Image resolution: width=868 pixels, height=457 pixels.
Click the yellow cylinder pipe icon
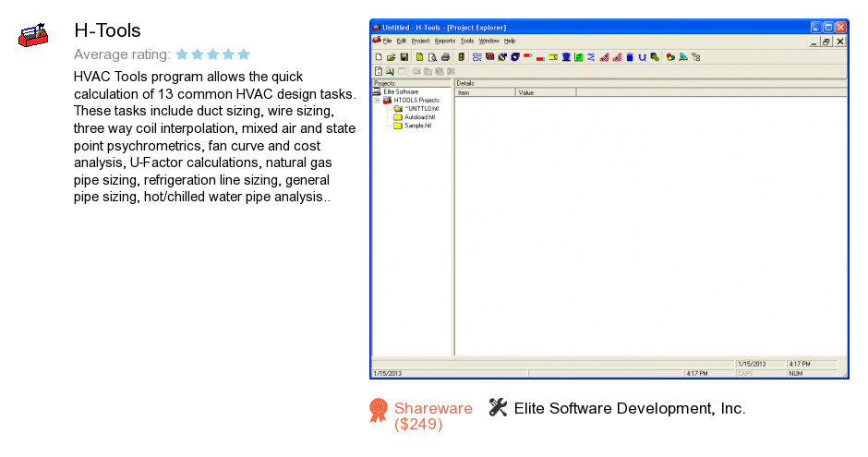553,57
